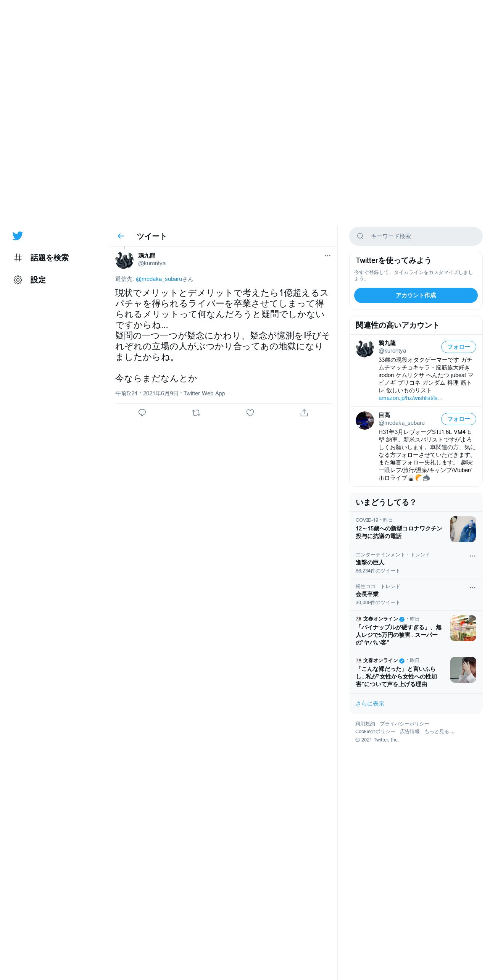Screen dimensions: 490x980
Task: Open the COVID-19 vaccine news thumbnail
Action: (x=463, y=529)
